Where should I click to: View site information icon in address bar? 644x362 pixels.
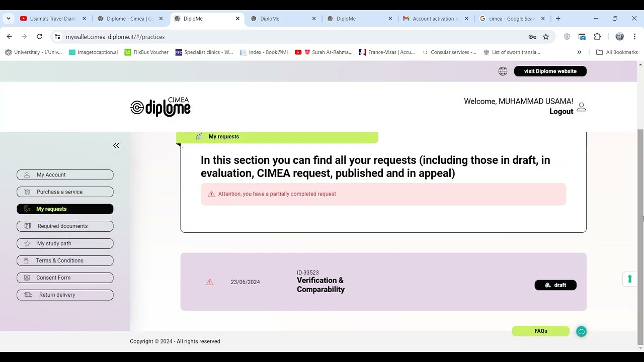[x=57, y=37]
